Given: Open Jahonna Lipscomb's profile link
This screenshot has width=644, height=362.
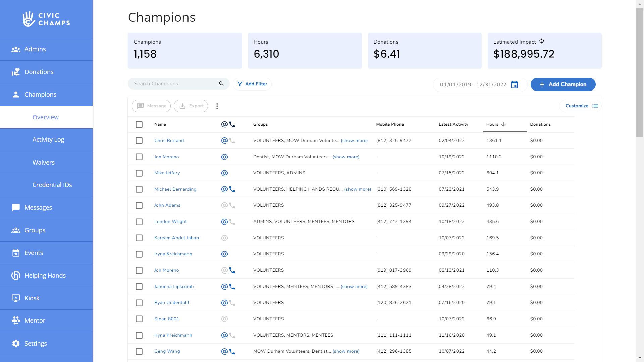Looking at the screenshot, I should pos(174,287).
